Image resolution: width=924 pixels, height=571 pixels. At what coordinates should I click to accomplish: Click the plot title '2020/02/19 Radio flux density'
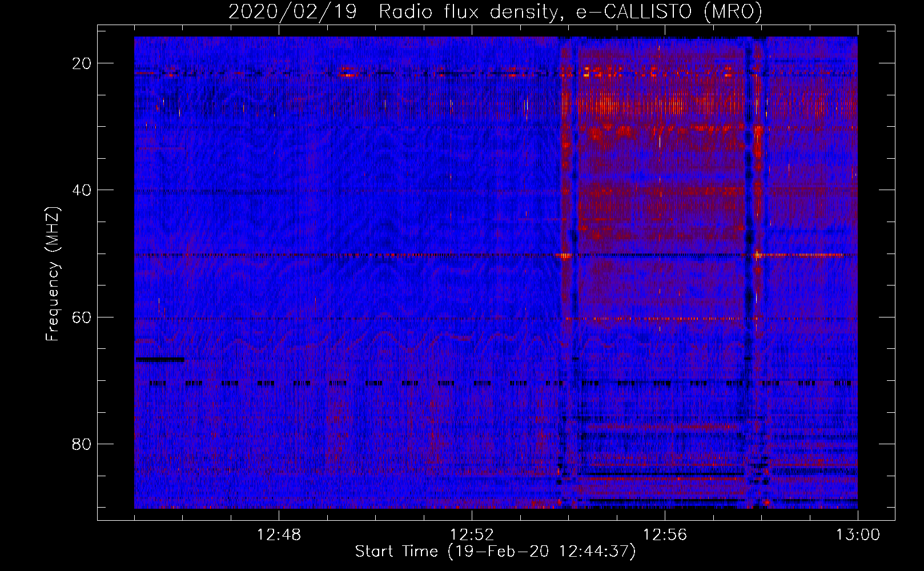click(x=495, y=12)
